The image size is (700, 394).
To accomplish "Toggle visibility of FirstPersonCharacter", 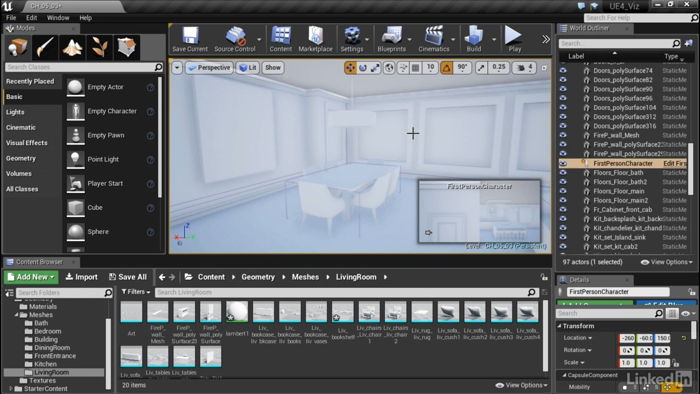I will [563, 163].
